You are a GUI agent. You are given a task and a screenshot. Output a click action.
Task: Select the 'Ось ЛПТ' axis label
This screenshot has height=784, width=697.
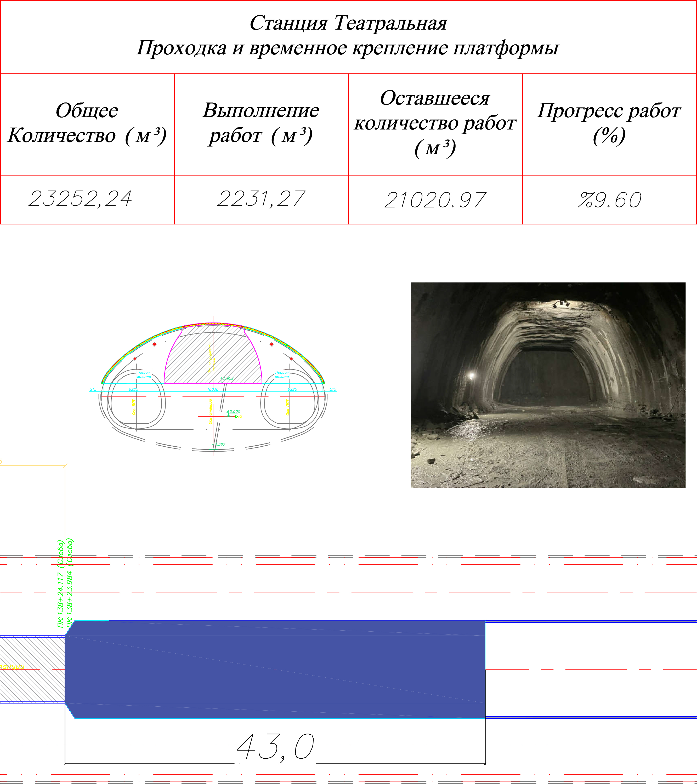point(134,407)
